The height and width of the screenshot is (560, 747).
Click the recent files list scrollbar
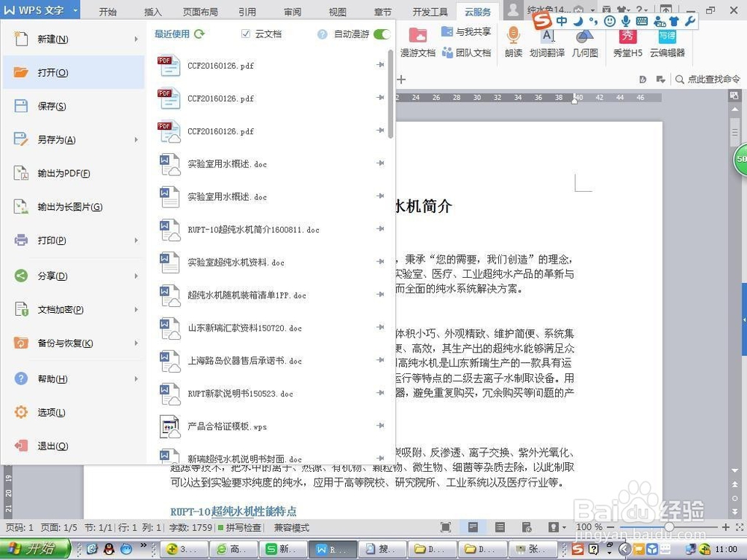pyautogui.click(x=391, y=93)
